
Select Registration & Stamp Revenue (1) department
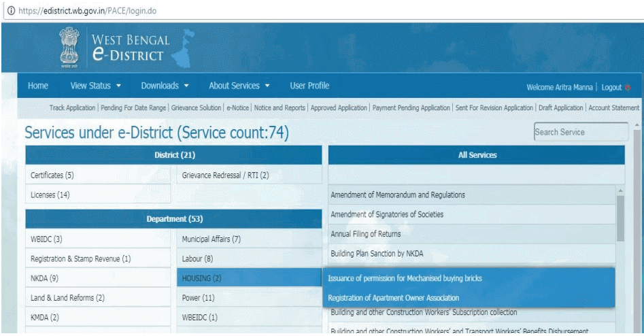pyautogui.click(x=98, y=258)
